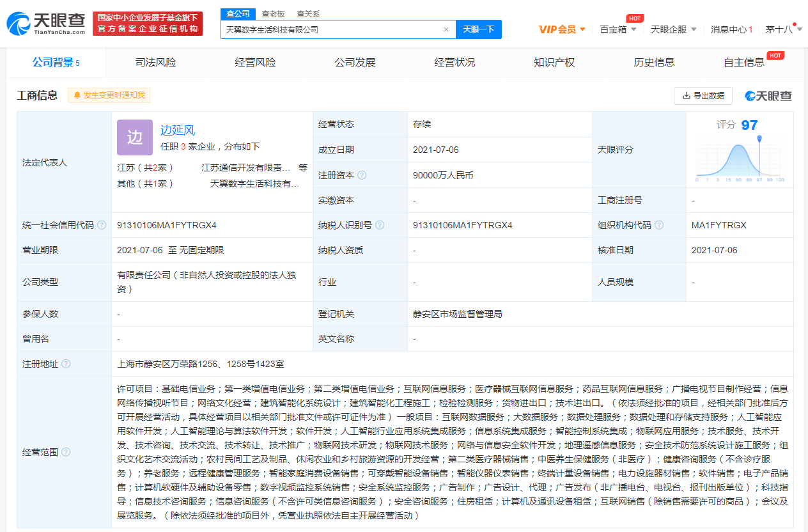Click the help icon next to 注册资本
Viewport: 808px width, 532px height.
[x=362, y=175]
